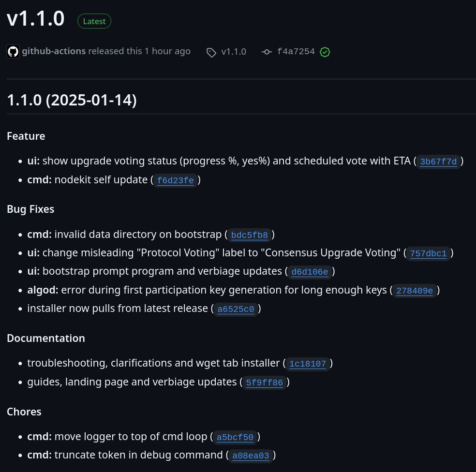Open commit a5bcf50 for logger move
The image size is (476, 472).
(x=235, y=437)
